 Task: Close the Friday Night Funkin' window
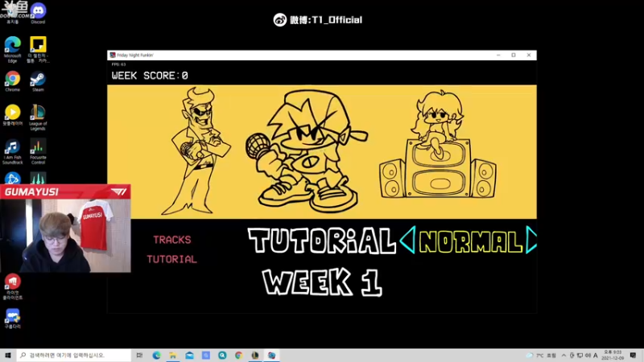(529, 55)
